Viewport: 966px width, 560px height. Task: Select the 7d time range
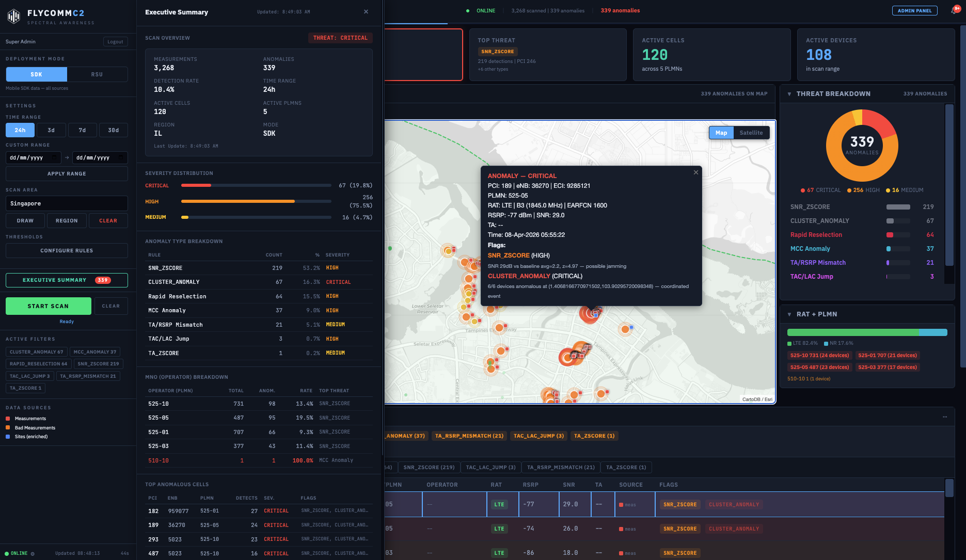(x=82, y=130)
